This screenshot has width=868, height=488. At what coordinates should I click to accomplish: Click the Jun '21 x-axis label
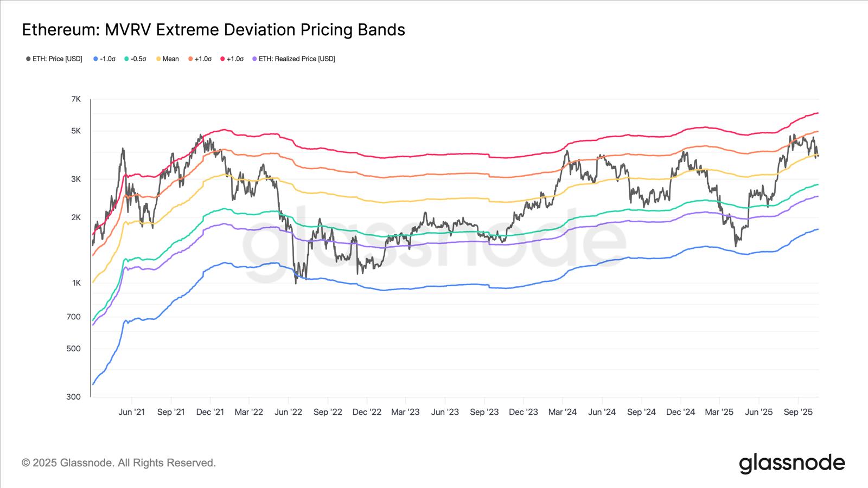132,412
